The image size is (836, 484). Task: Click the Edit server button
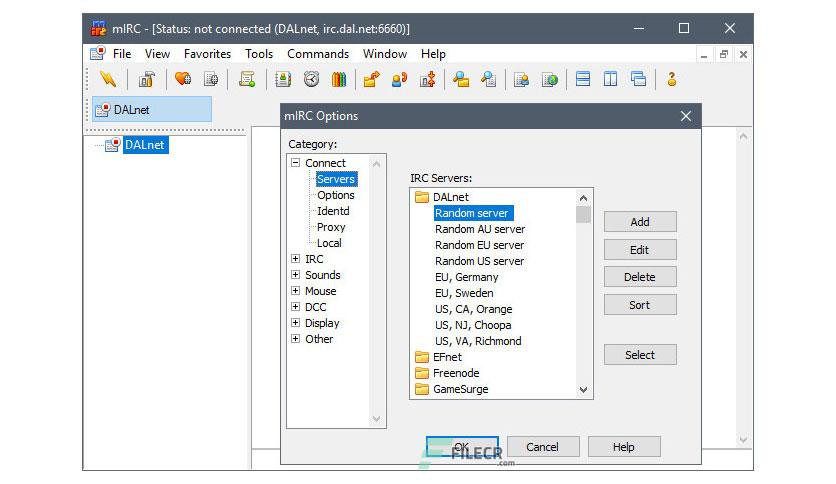(x=640, y=249)
